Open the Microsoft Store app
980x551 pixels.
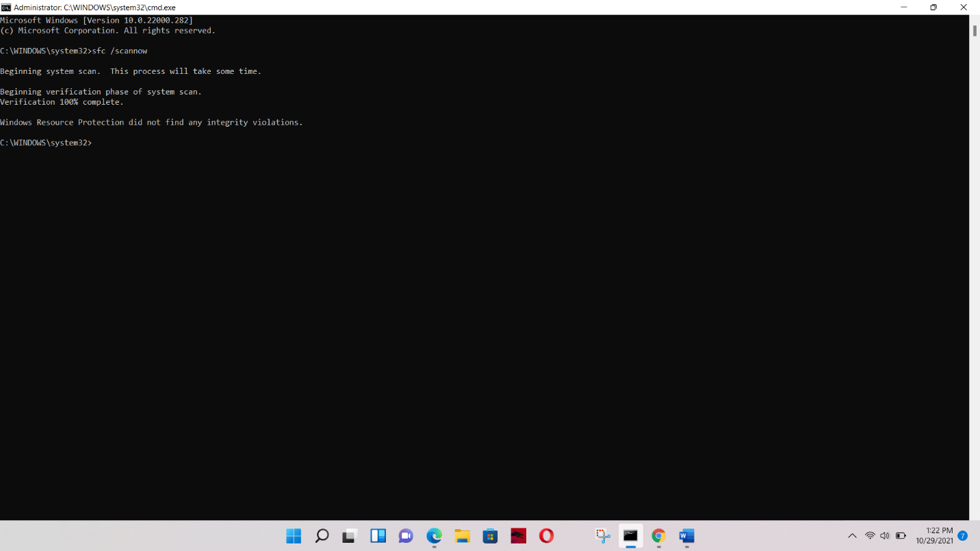click(x=490, y=536)
